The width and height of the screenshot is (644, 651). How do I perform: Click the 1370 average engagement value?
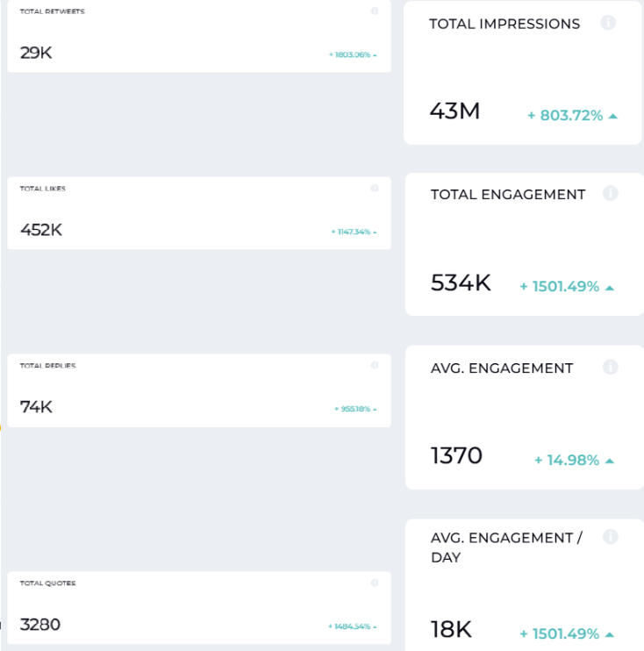pos(456,456)
